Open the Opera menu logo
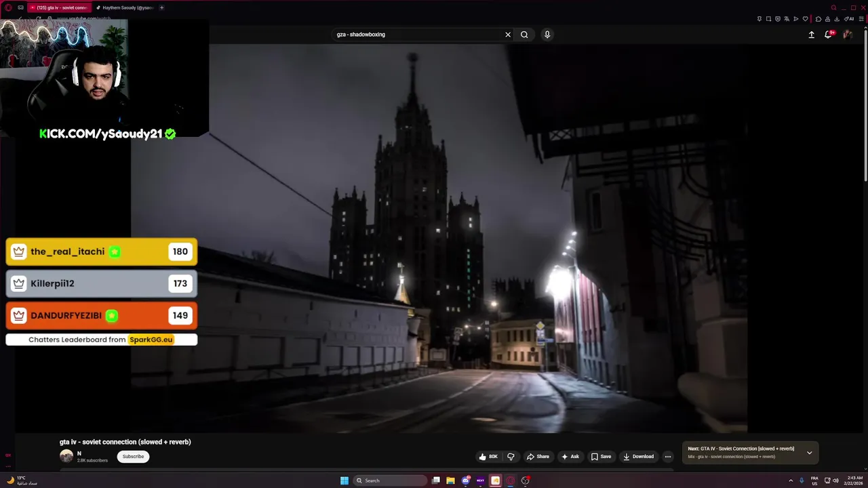868x488 pixels. tap(8, 7)
